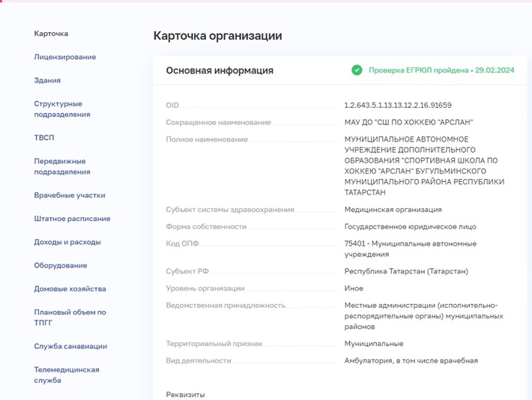Navigate to Передвижные подразделения

(x=61, y=166)
